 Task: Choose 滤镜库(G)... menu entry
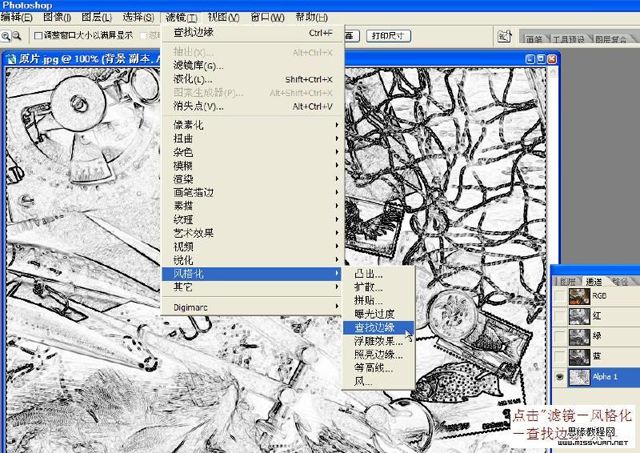coord(253,66)
